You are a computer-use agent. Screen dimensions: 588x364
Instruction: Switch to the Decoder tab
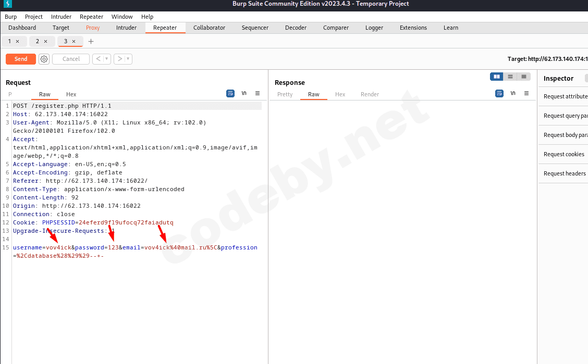[x=296, y=28]
